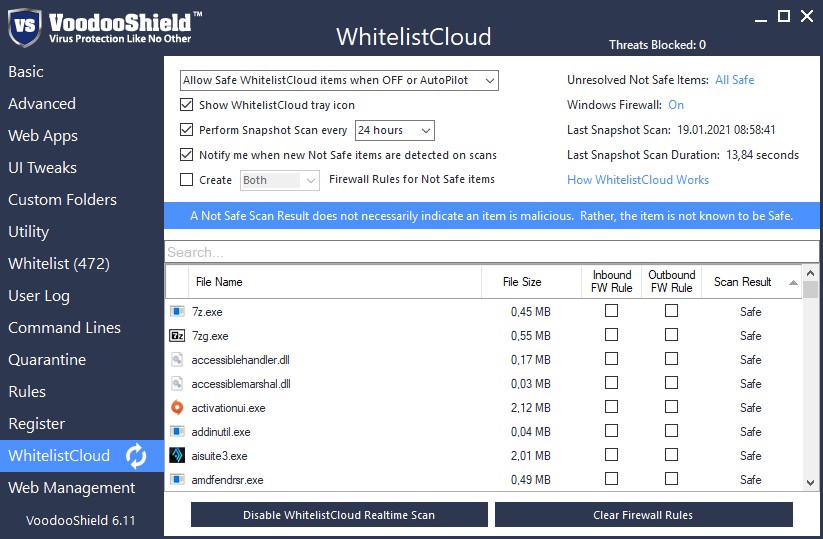823x539 pixels.
Task: Click the VoodooShield shield logo
Action: tap(25, 27)
